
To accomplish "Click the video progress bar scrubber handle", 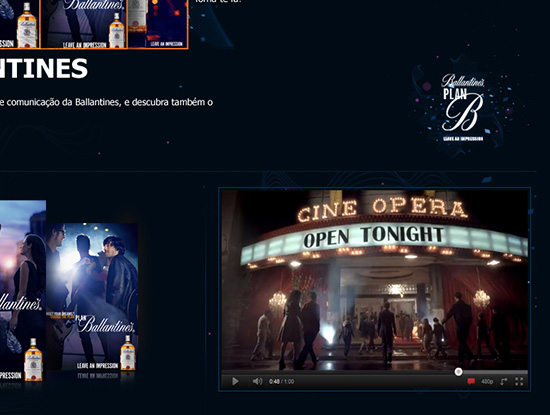I will coord(458,372).
